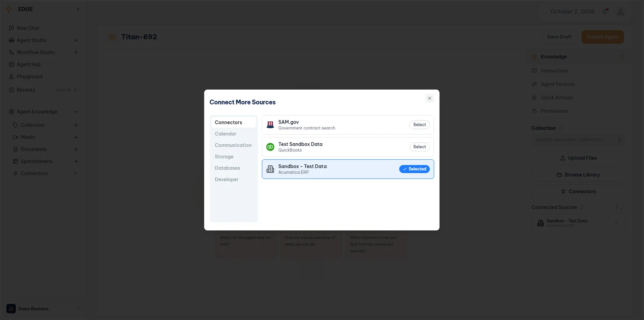Image resolution: width=644 pixels, height=320 pixels.
Task: Add new Documents with plus icon
Action: tap(76, 149)
